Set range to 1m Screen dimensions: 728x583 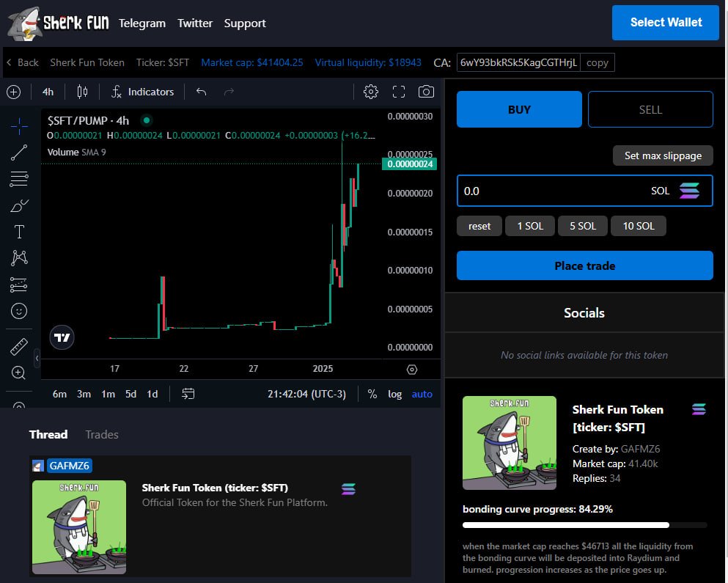[x=109, y=394]
